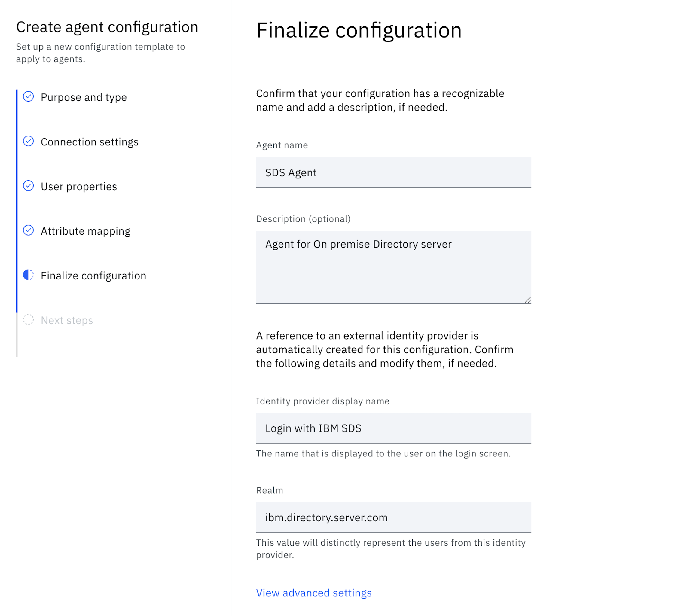The height and width of the screenshot is (616, 690).
Task: Select Finalize configuration step label
Action: click(93, 276)
